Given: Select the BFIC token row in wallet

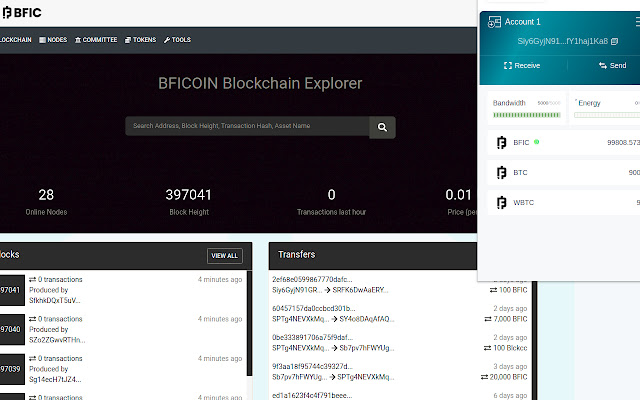Looking at the screenshot, I should tap(564, 142).
